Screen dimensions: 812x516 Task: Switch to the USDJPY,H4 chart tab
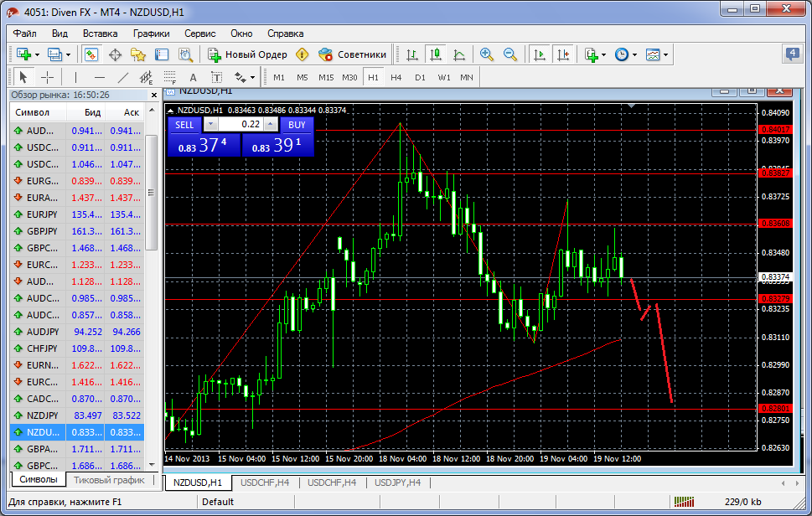coord(397,482)
